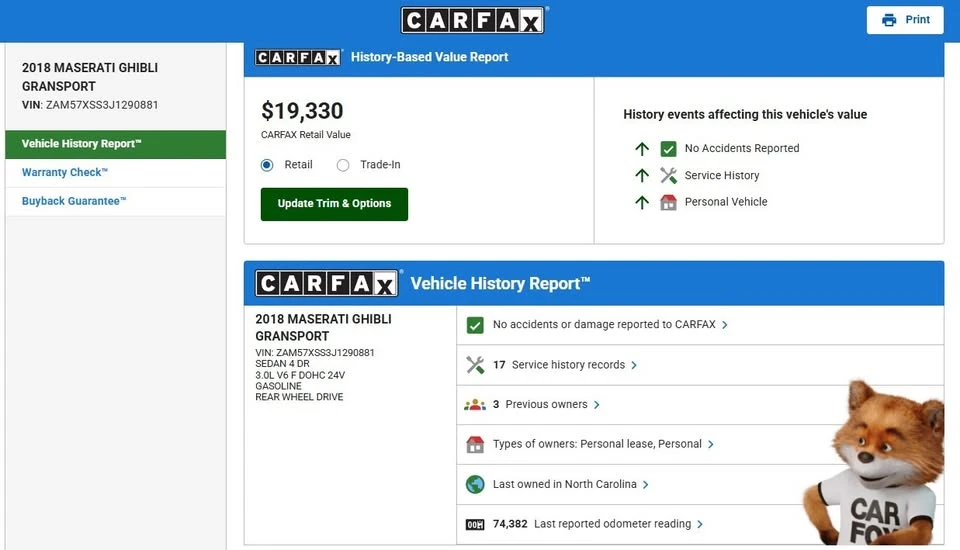Click CARFAX logo beside Vehicle History Report heading
This screenshot has width=960, height=550.
[326, 284]
